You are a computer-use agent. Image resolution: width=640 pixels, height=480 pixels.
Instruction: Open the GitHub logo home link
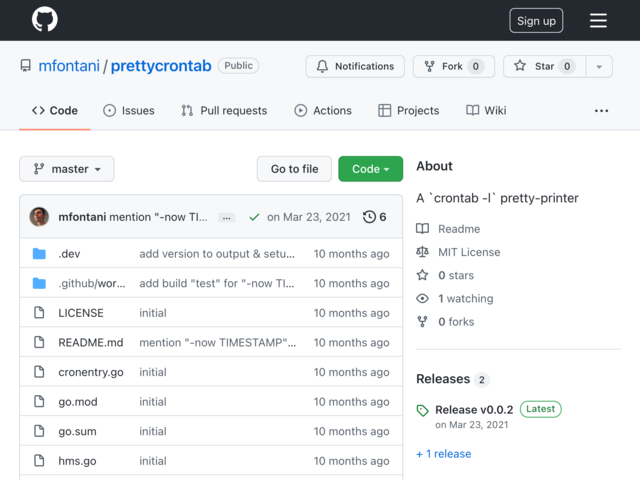pos(44,20)
